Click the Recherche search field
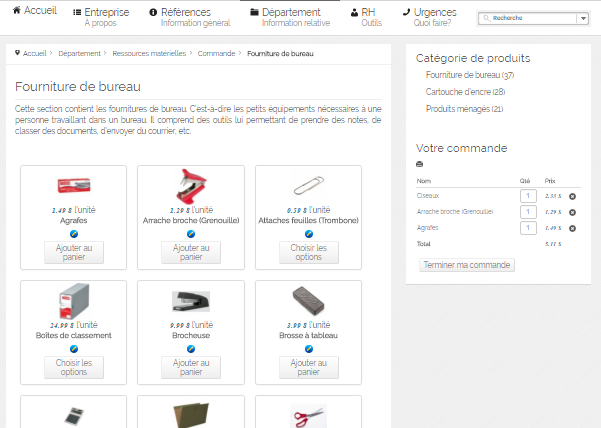The width and height of the screenshot is (601, 428). point(527,18)
